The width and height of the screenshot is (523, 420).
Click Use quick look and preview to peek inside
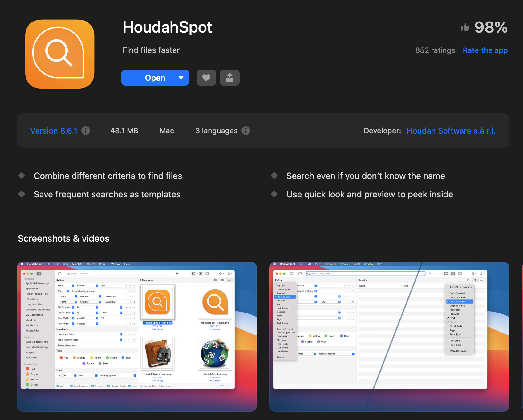(370, 194)
